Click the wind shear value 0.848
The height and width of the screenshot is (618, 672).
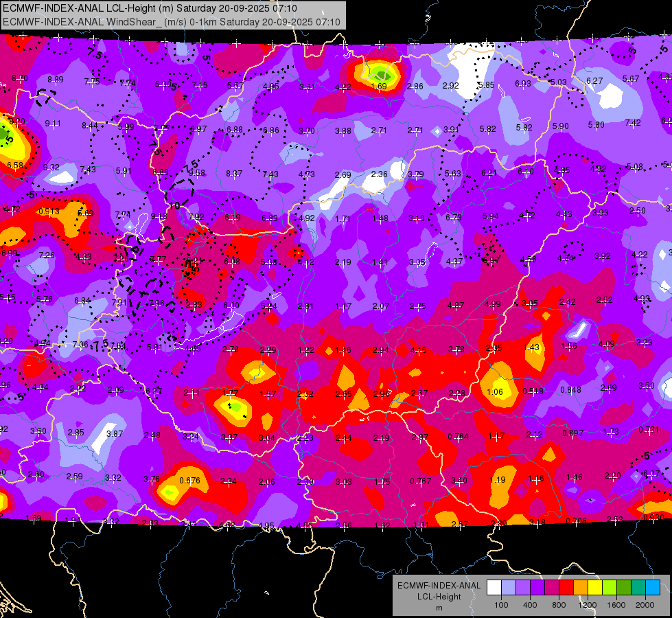coord(571,390)
